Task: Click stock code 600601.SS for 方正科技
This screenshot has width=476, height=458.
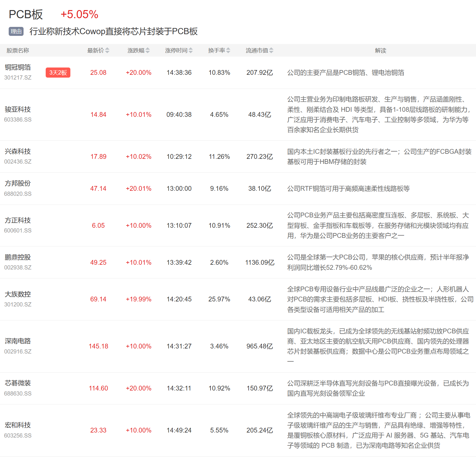Action: coord(18,231)
